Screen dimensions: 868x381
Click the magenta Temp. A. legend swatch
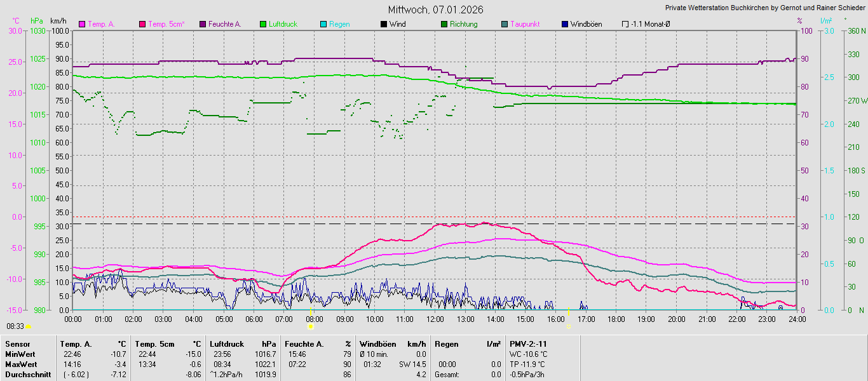[x=82, y=24]
